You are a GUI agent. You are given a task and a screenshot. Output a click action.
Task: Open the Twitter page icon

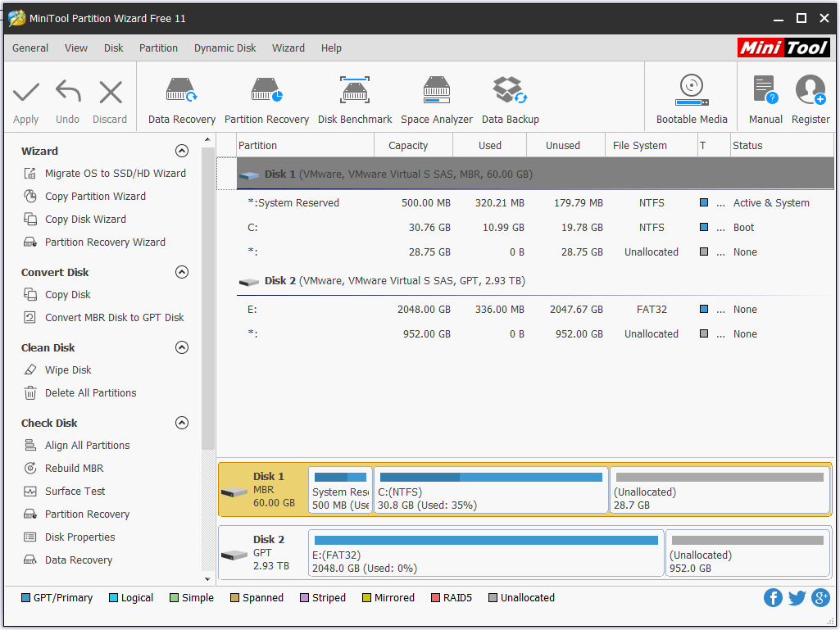point(797,597)
